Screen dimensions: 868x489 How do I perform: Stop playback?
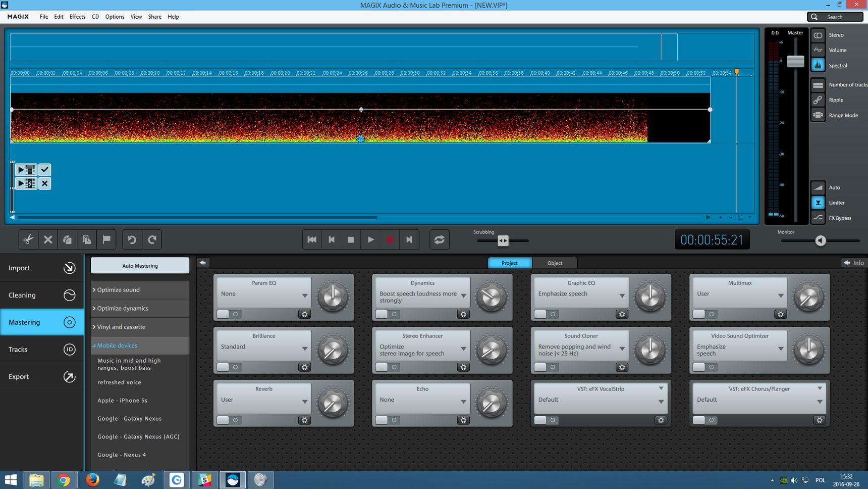[351, 239]
